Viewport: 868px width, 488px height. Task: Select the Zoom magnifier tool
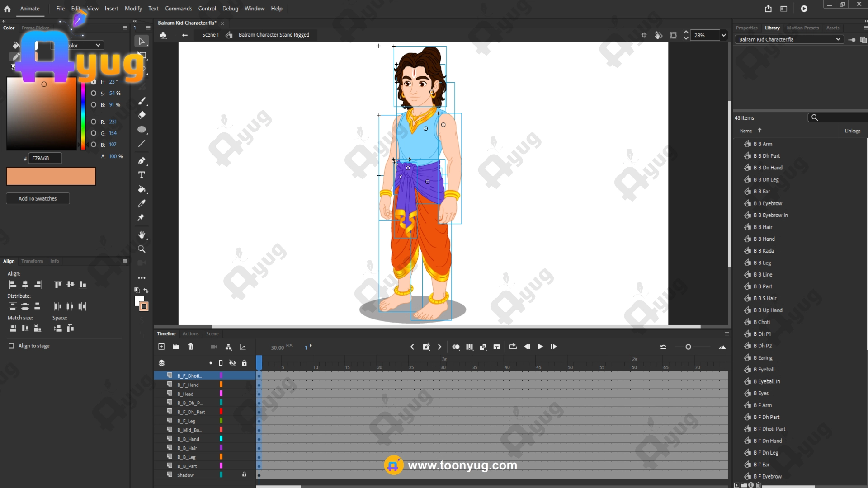coord(142,249)
